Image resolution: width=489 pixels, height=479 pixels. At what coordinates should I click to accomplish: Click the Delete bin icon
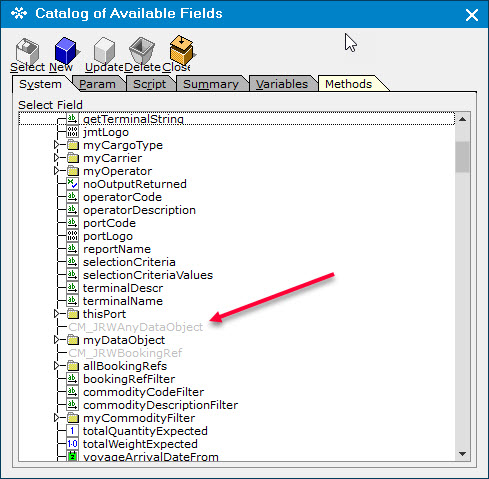[x=142, y=50]
